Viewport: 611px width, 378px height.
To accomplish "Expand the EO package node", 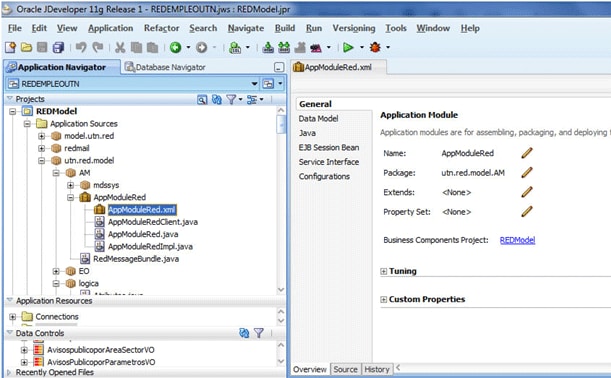I will [x=56, y=271].
